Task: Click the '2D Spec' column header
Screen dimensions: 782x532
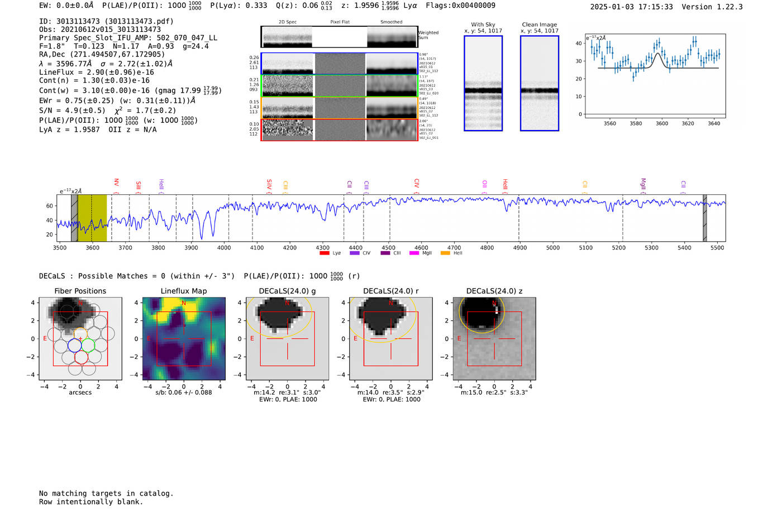Action: 288,22
